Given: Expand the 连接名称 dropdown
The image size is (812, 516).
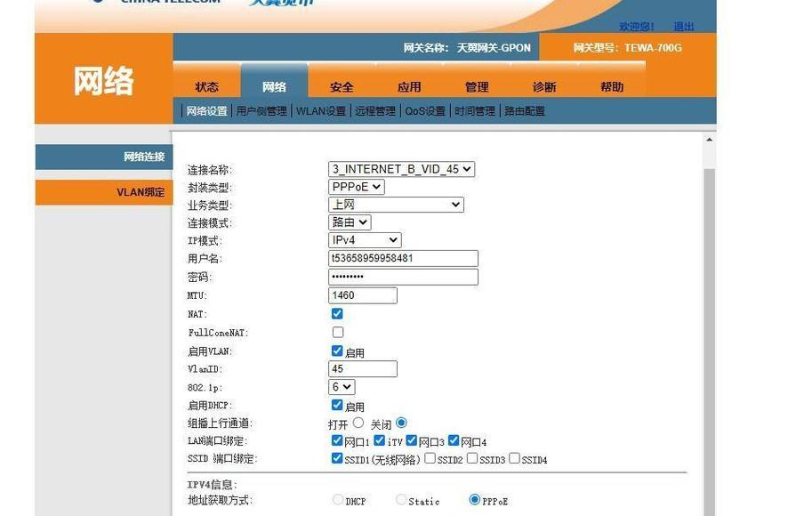Looking at the screenshot, I should click(x=401, y=169).
